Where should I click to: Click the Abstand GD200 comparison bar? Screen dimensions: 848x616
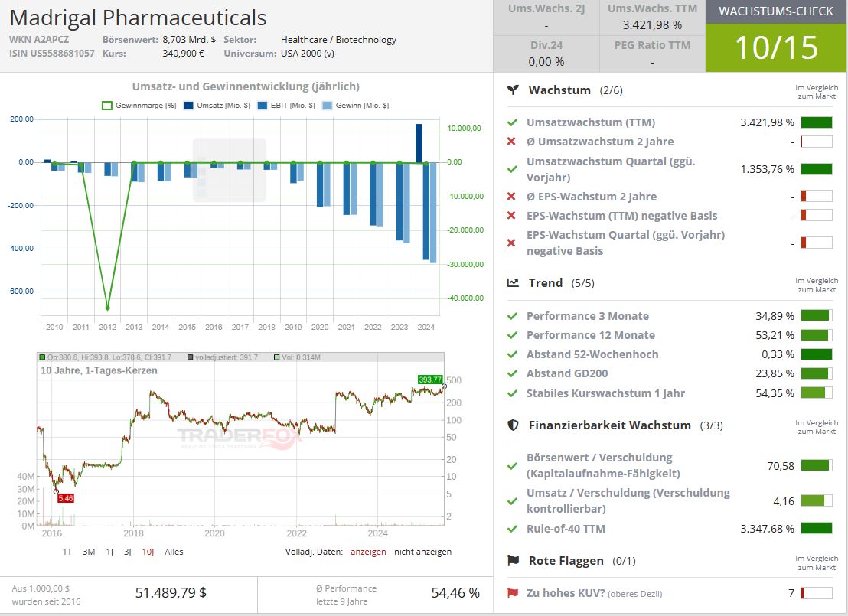pos(817,373)
